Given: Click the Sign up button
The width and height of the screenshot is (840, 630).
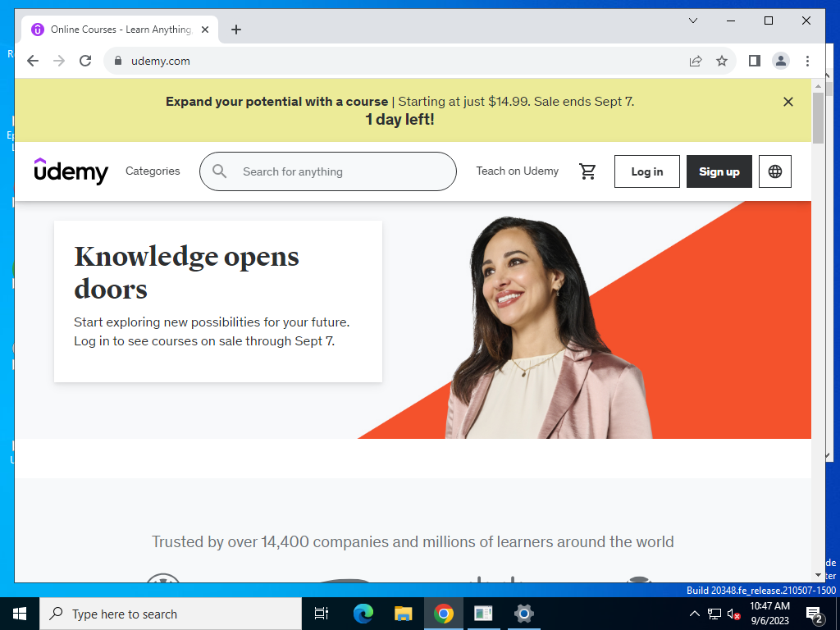Looking at the screenshot, I should pyautogui.click(x=719, y=171).
